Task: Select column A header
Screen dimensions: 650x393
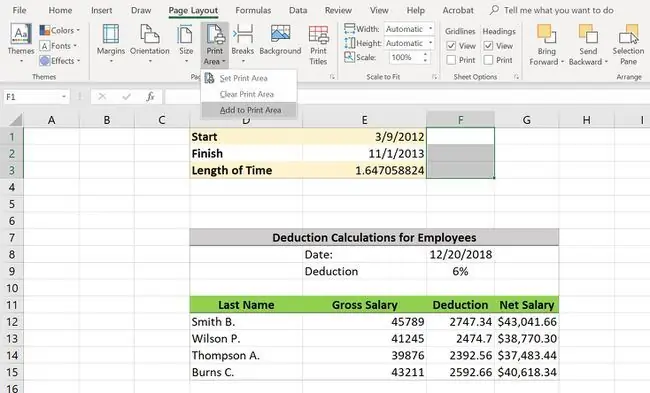Action: [x=51, y=120]
